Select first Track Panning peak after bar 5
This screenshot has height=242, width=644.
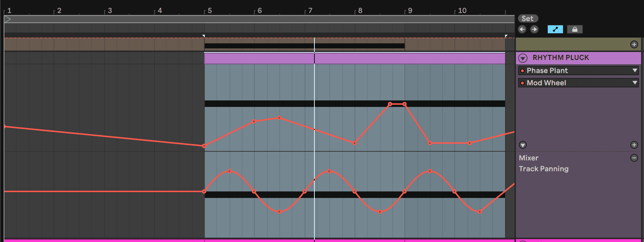(229, 171)
